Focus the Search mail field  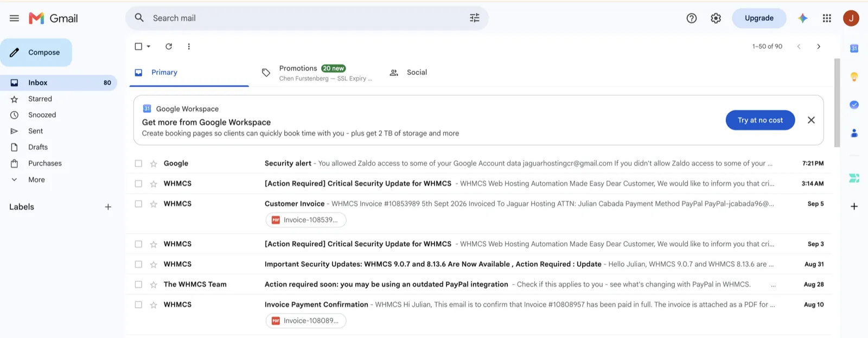(x=307, y=18)
